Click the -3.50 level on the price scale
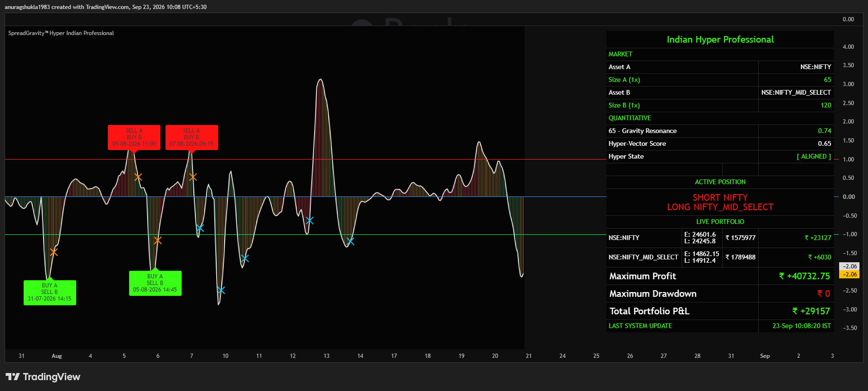Image resolution: width=868 pixels, height=391 pixels. pyautogui.click(x=850, y=328)
